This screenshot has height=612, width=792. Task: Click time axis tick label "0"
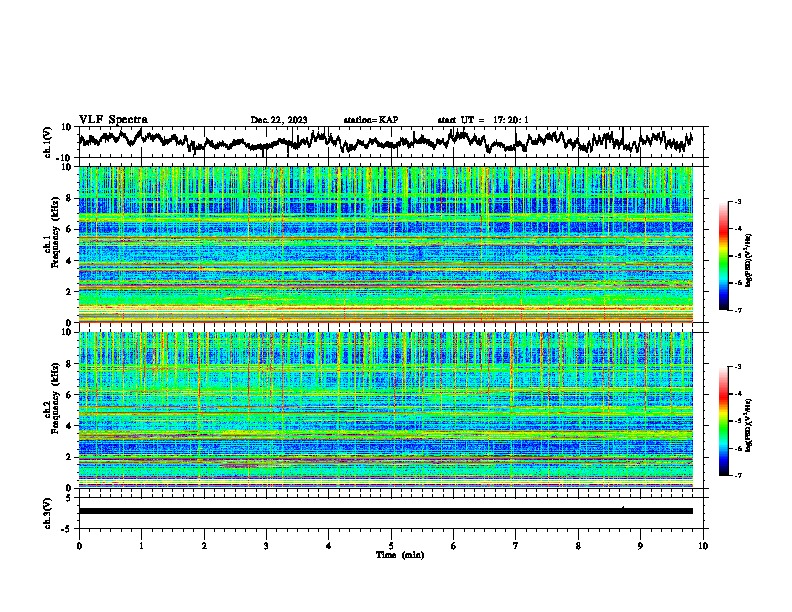coord(79,546)
